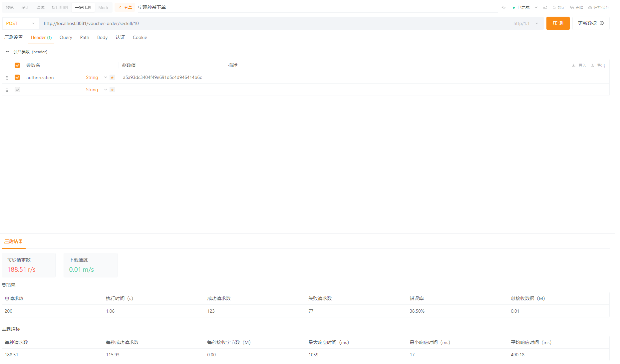The image size is (620, 364).
Task: Click the 115.93 successful requests per second
Action: pos(113,355)
